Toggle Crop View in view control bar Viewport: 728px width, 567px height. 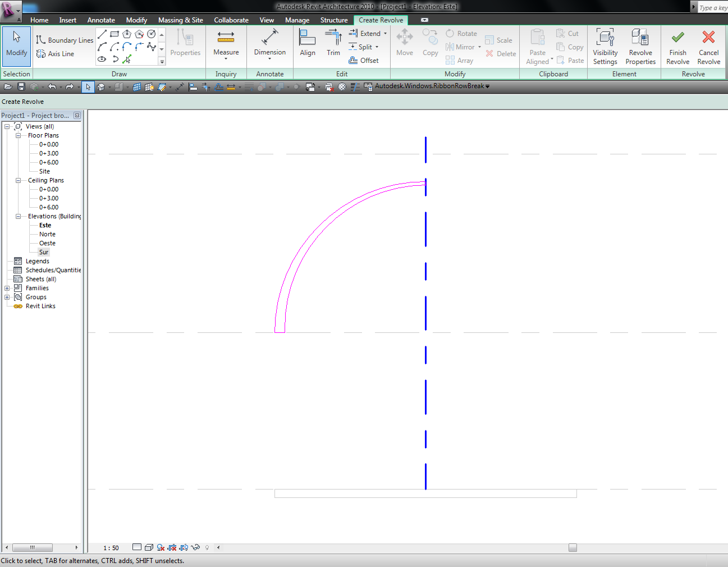pyautogui.click(x=172, y=547)
